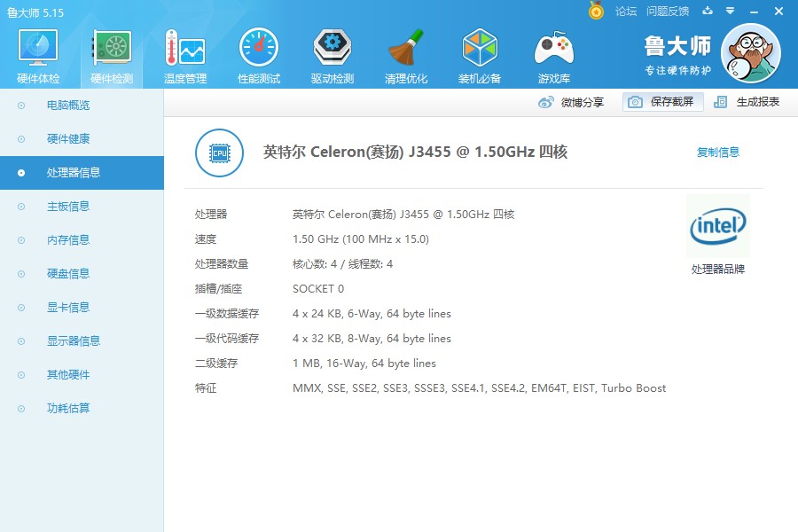Image resolution: width=798 pixels, height=532 pixels.
Task: Click the gold medal icon in title bar
Action: coord(596,10)
